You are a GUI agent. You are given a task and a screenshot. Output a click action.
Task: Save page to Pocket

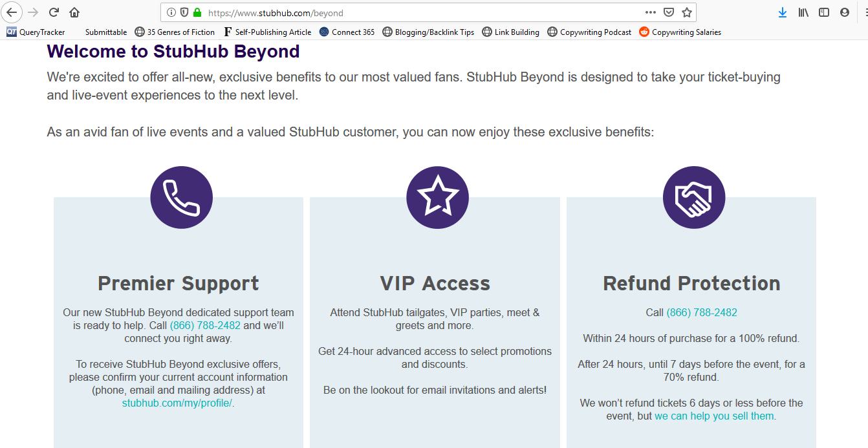click(x=669, y=12)
